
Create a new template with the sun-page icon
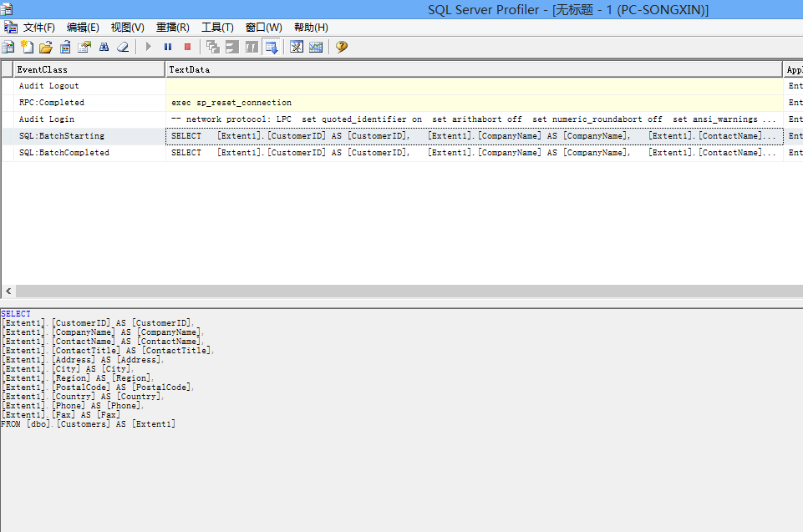point(27,47)
